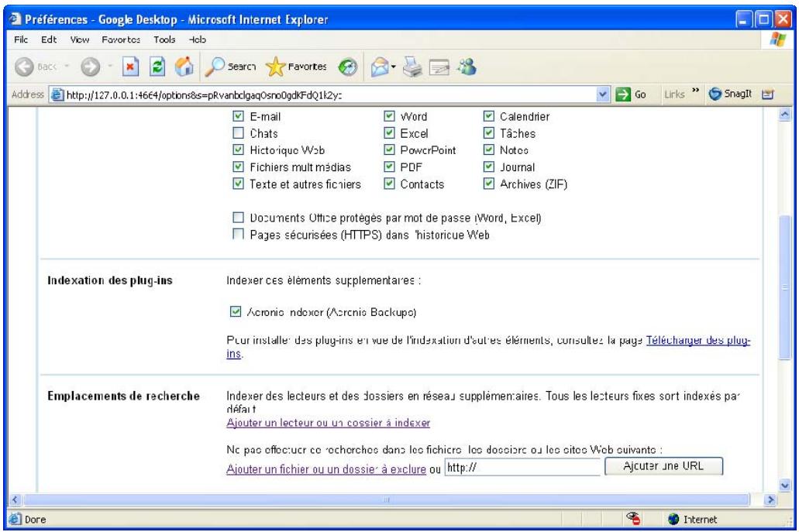Image resolution: width=799 pixels, height=532 pixels.
Task: Open the Edit menu
Action: (x=49, y=39)
